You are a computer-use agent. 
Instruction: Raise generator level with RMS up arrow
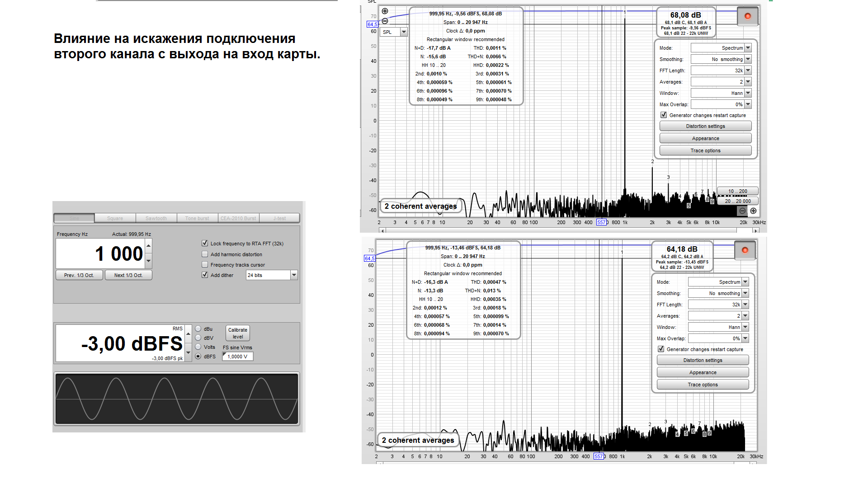[189, 333]
